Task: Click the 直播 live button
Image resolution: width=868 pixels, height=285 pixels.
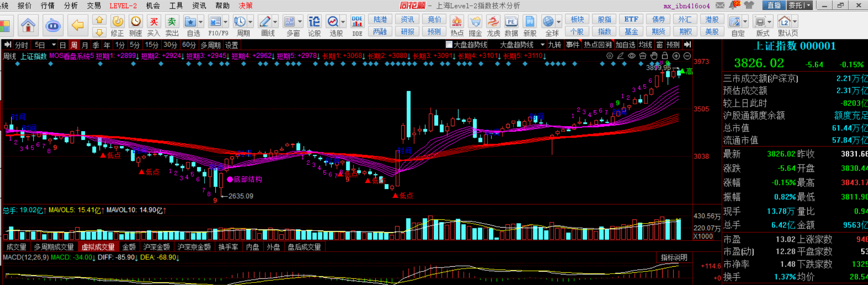Action: tap(774, 5)
